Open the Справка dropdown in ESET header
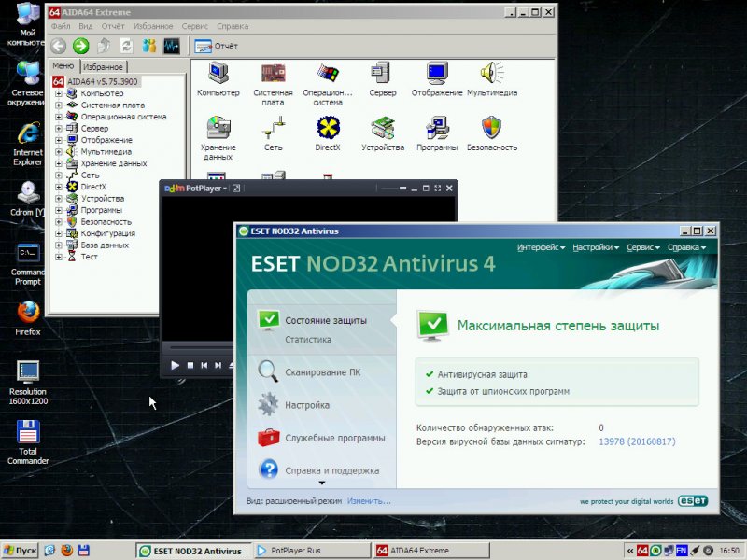The image size is (747, 560). [x=686, y=247]
